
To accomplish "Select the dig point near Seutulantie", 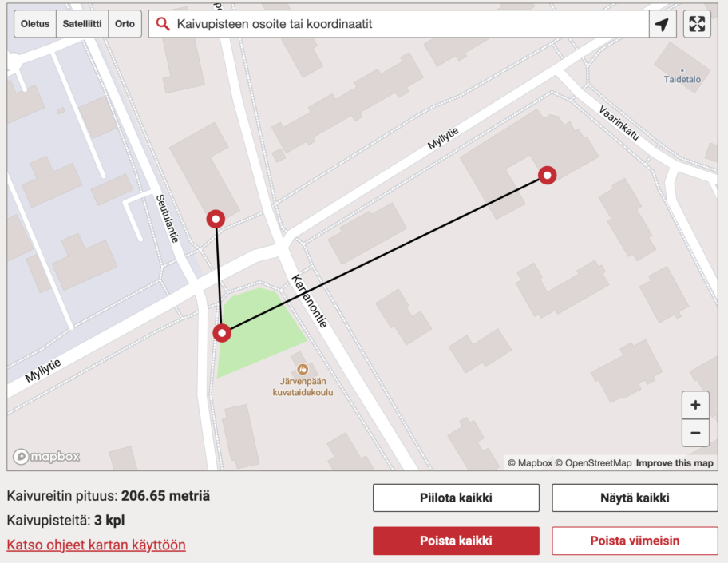I will coord(216,219).
